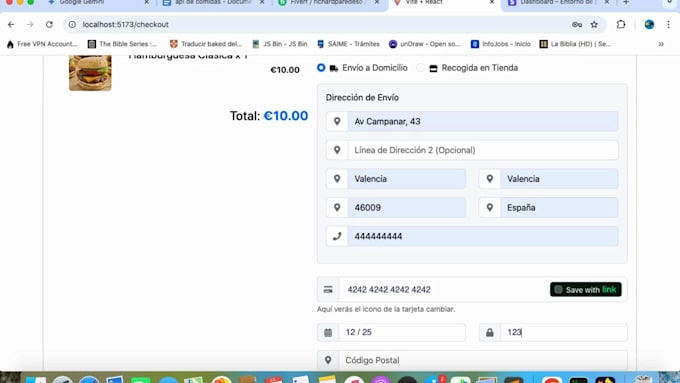This screenshot has width=680, height=383.
Task: Open the unDraw bookmark
Action: click(x=425, y=44)
